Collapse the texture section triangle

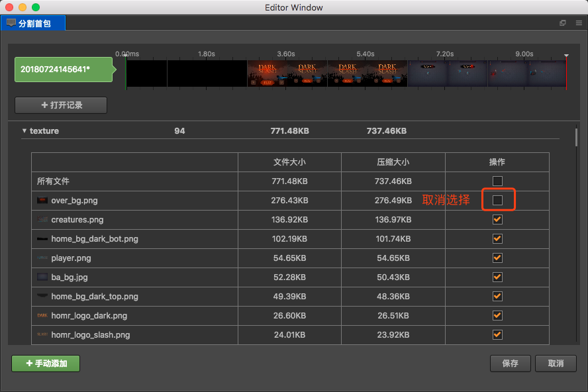(x=24, y=131)
